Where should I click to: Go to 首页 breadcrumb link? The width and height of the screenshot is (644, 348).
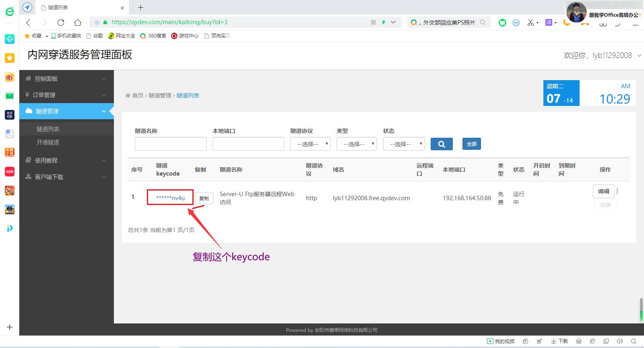click(138, 95)
